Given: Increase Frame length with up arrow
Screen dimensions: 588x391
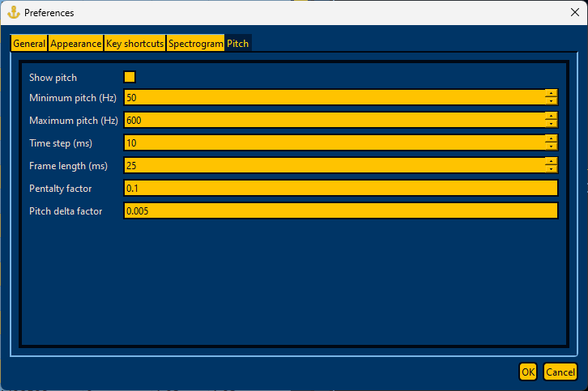Looking at the screenshot, I should (551, 162).
